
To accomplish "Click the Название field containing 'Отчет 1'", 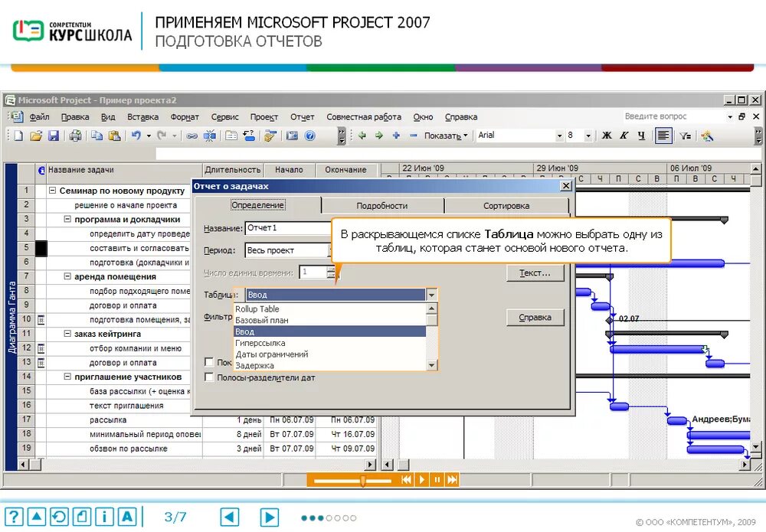I will (288, 228).
